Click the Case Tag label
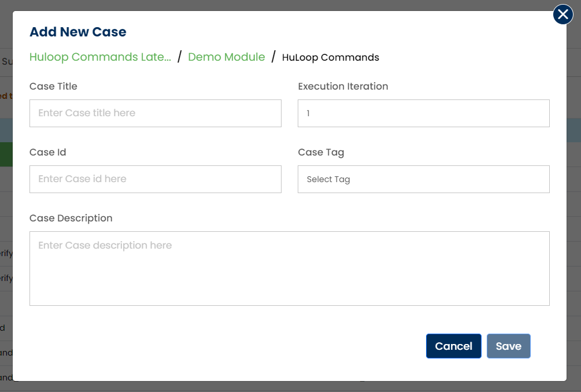The image size is (581, 392). point(321,152)
